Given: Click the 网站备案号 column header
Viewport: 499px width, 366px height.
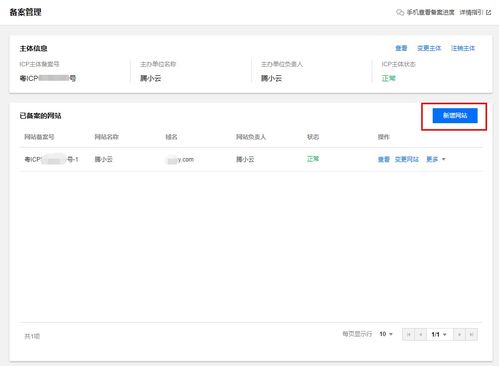Looking at the screenshot, I should (x=39, y=137).
